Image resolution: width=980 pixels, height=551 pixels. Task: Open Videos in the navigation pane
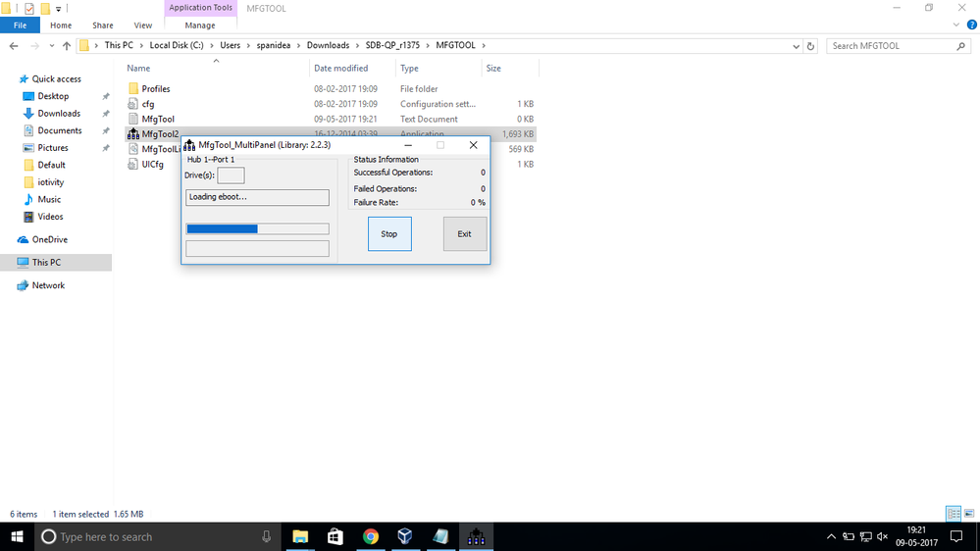pos(50,217)
